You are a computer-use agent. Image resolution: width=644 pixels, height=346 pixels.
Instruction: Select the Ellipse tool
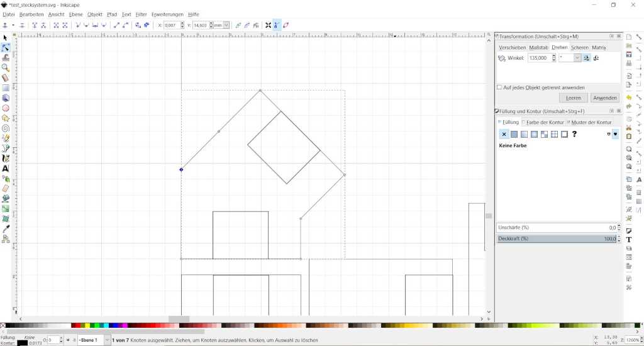[5, 108]
